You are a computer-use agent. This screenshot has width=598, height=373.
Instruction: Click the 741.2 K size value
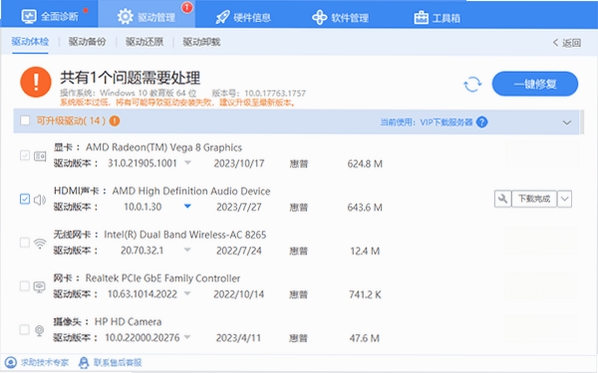pos(365,294)
